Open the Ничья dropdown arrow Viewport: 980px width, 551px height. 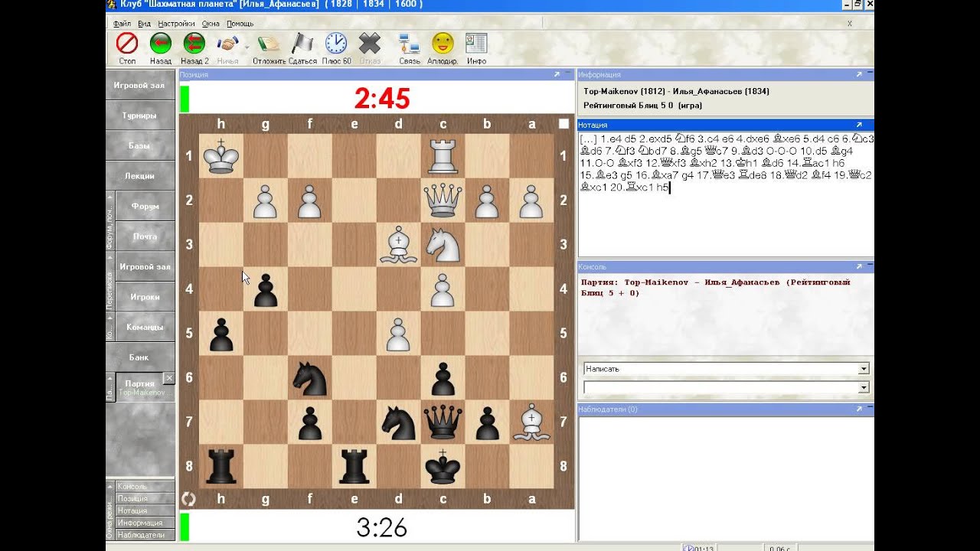pos(247,46)
